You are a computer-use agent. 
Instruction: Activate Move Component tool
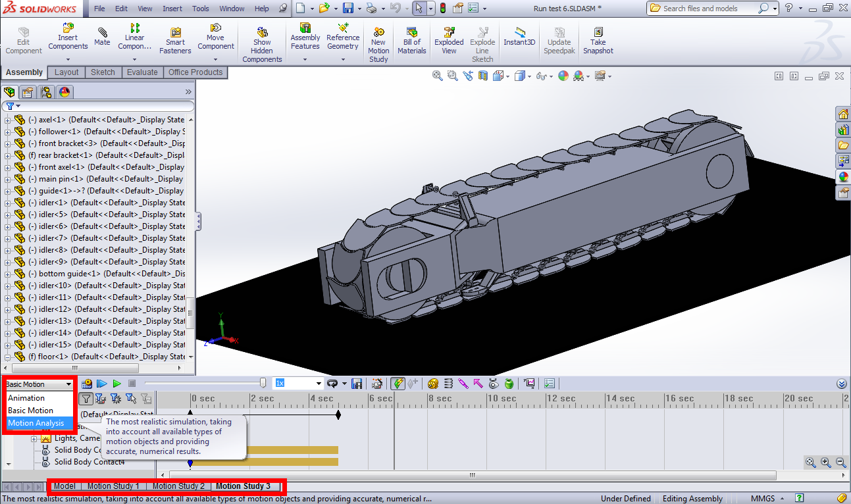coord(215,37)
